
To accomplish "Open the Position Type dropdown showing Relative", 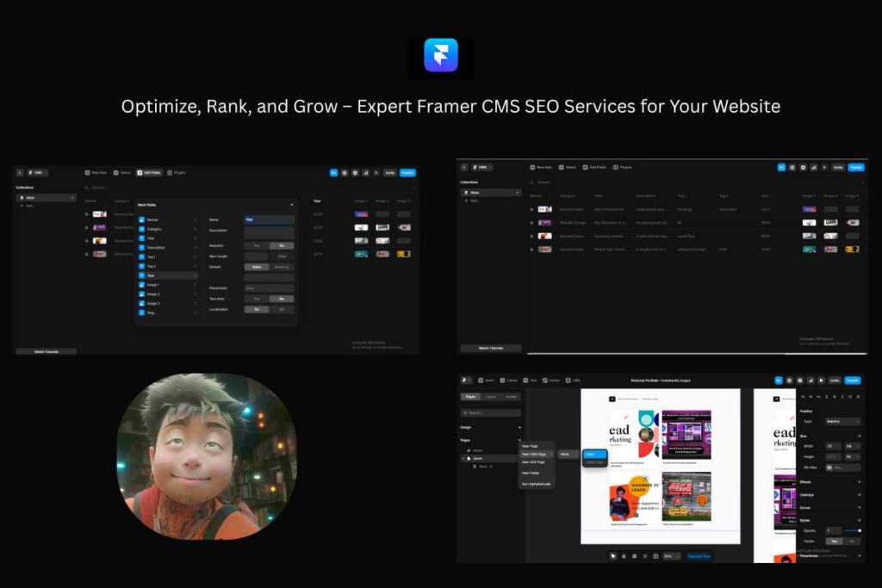I will (843, 422).
